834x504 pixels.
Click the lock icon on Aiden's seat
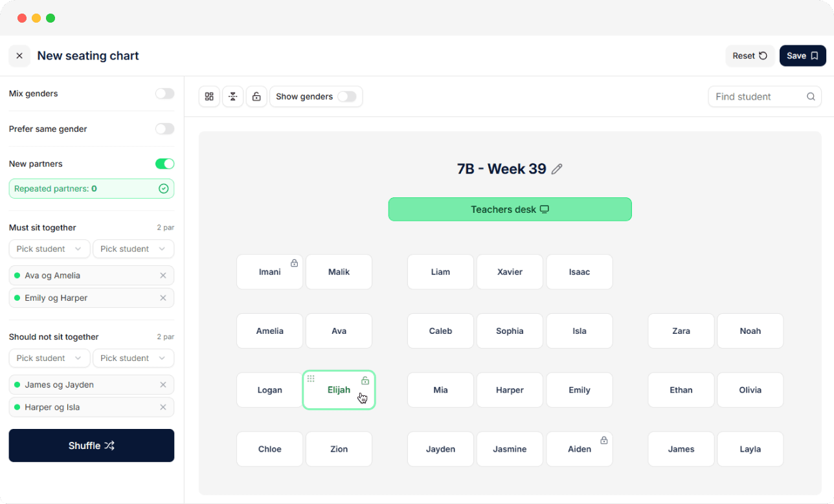[603, 440]
